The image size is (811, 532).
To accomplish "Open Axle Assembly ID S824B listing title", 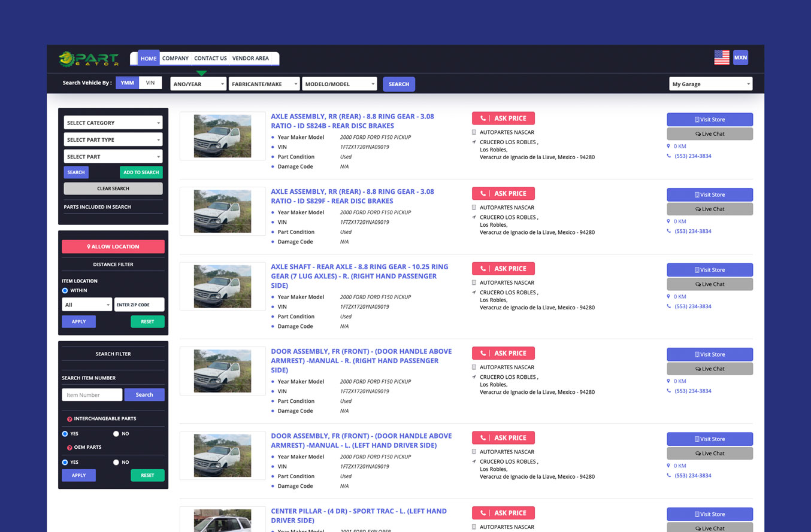I will pos(352,121).
